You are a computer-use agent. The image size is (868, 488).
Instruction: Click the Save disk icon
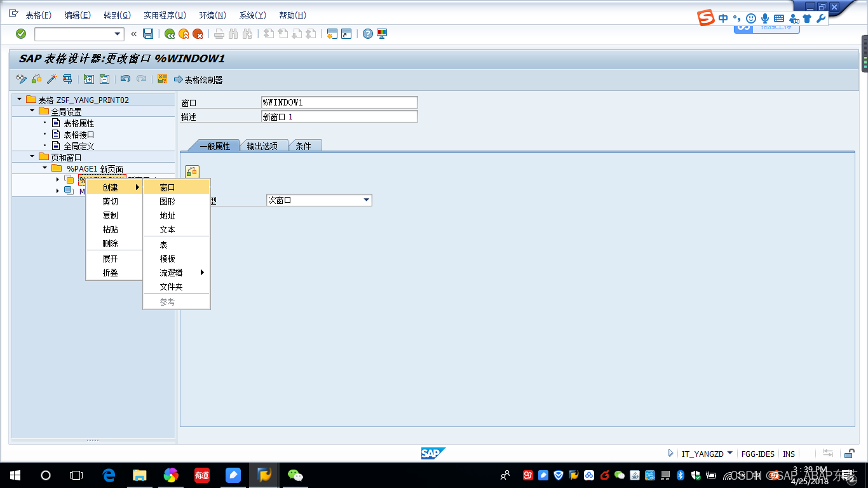[148, 34]
